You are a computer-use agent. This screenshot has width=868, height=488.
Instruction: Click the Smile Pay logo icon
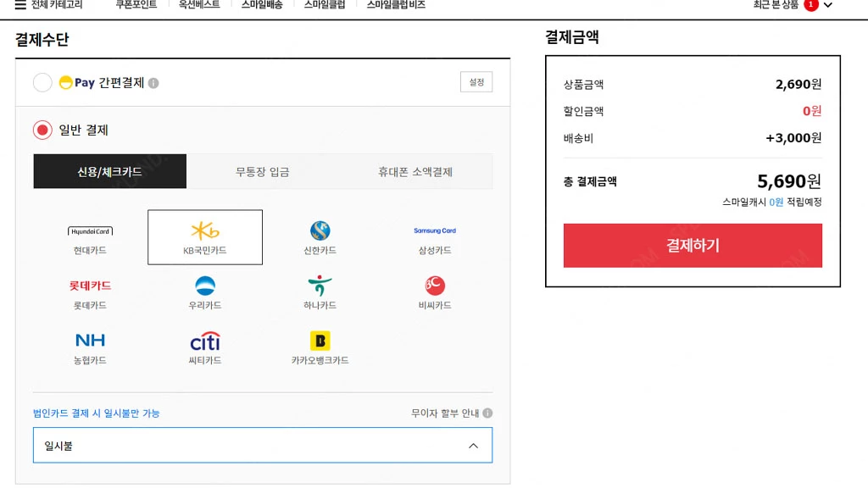tap(65, 83)
